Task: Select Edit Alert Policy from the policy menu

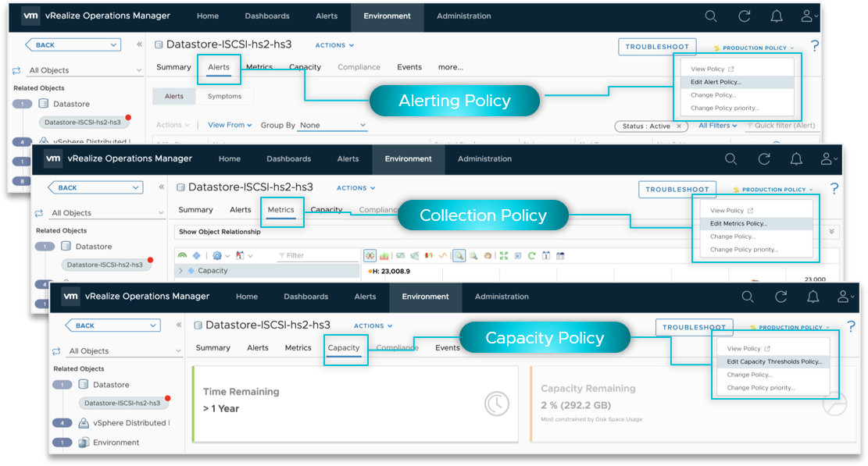Action: pyautogui.click(x=716, y=82)
